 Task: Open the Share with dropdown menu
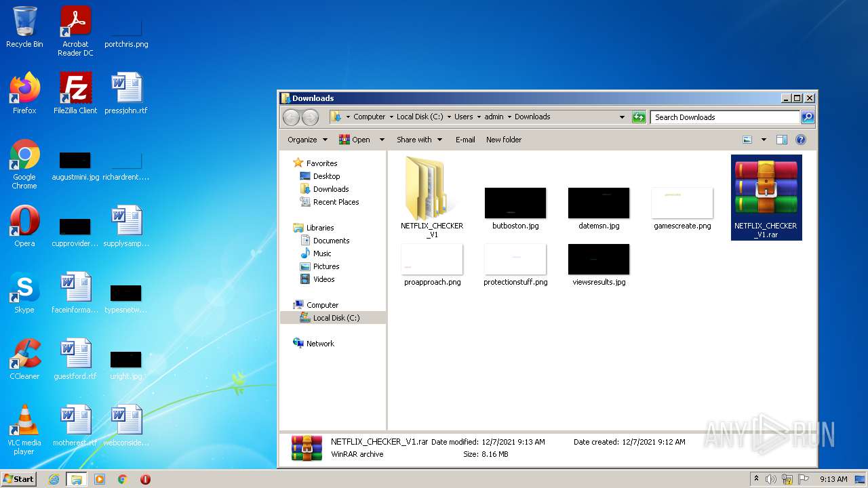(x=419, y=140)
